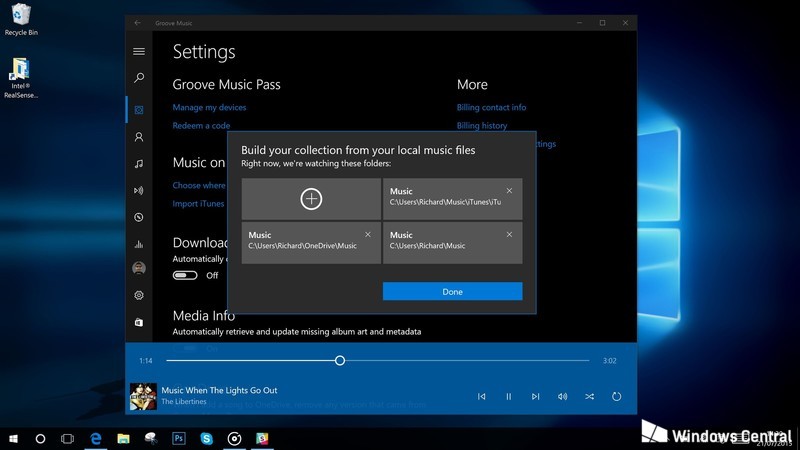Launch Microsoft Edge from the taskbar
Screen dimensions: 800x450
pos(95,438)
